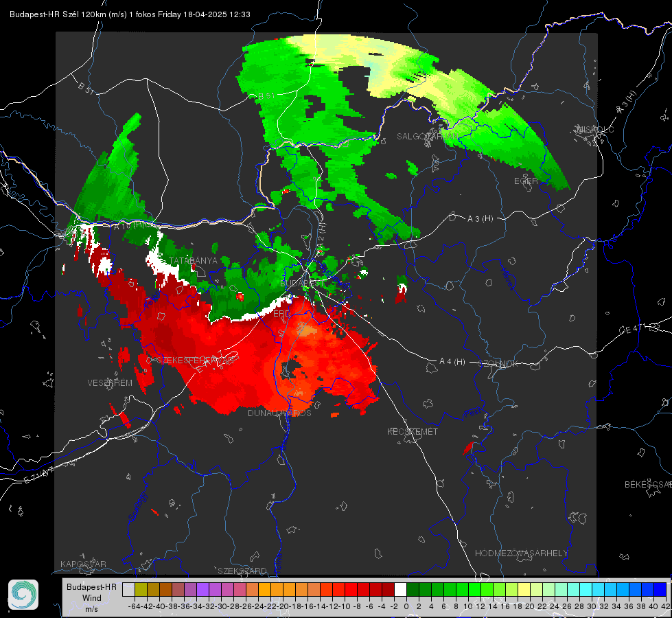Pick the cyan swatch between 28 and 30

pyautogui.click(x=586, y=589)
